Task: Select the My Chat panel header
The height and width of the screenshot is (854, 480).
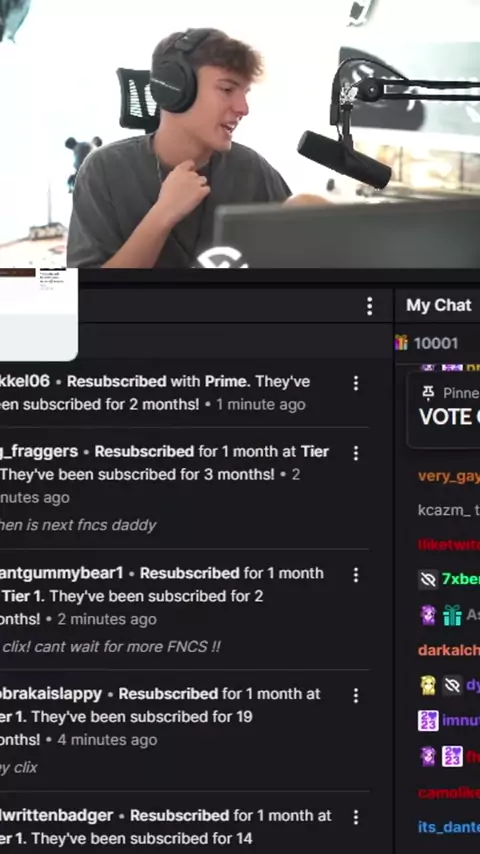Action: (x=439, y=306)
